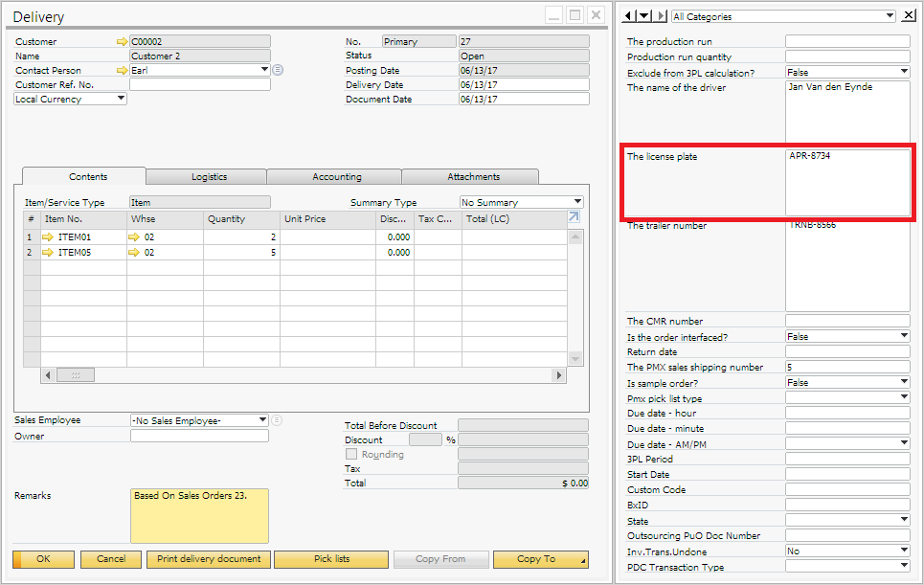The image size is (924, 585).
Task: Toggle the Rounding checkbox
Action: pyautogui.click(x=351, y=455)
